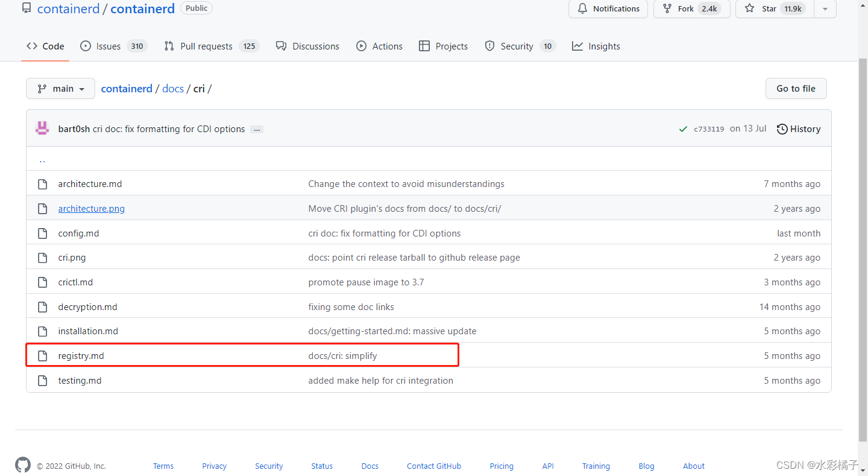Viewport: 868px width, 476px height.
Task: Go to parent directory (..)
Action: 42,160
